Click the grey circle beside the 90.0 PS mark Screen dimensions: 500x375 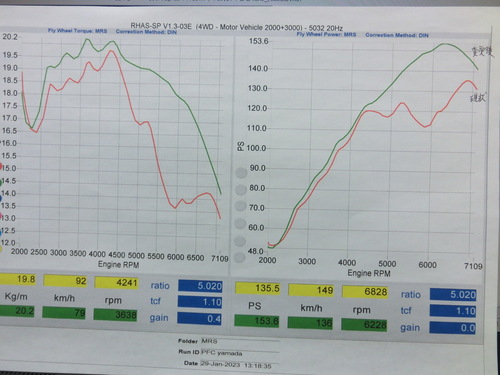tap(241, 173)
